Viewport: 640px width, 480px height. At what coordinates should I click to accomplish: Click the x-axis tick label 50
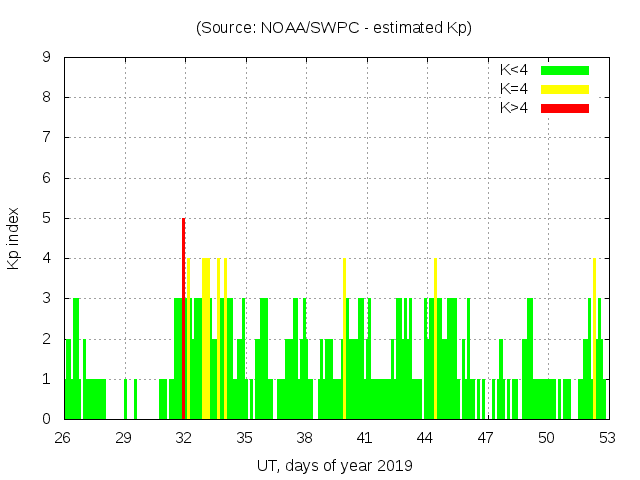546,438
